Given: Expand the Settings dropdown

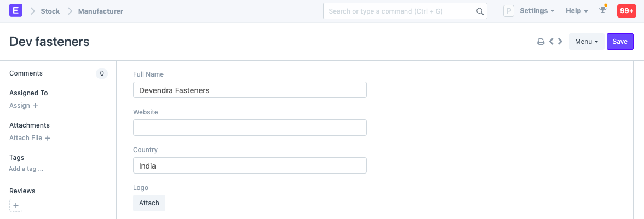Looking at the screenshot, I should (537, 11).
